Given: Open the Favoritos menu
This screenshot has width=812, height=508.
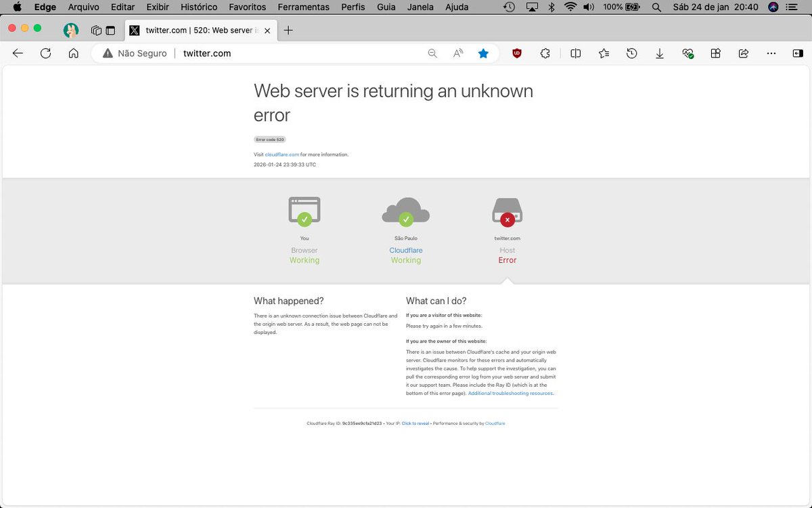Looking at the screenshot, I should [x=248, y=7].
